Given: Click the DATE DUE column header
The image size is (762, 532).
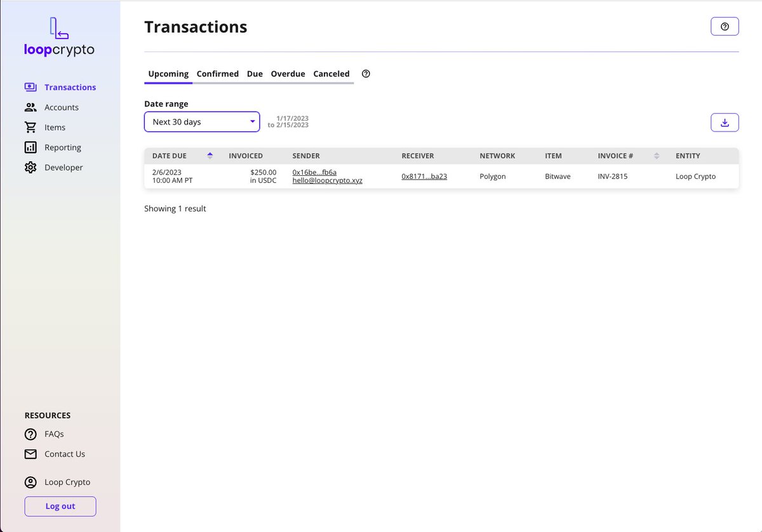Looking at the screenshot, I should [170, 156].
